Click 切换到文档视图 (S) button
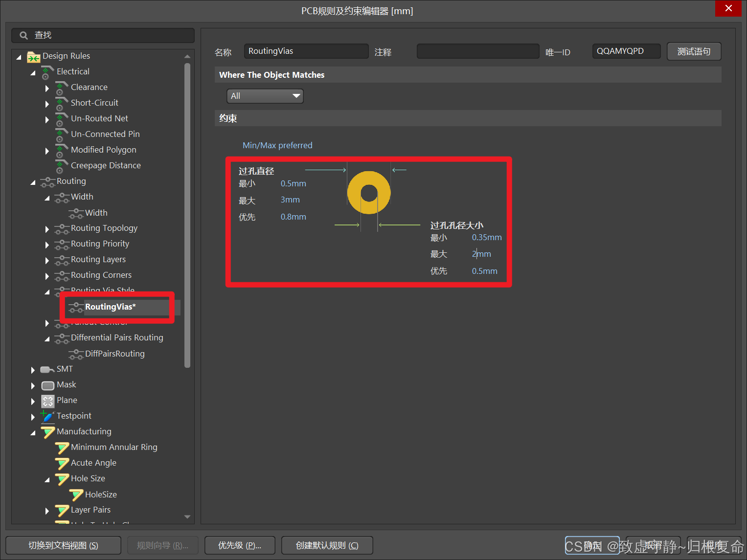 coord(63,545)
